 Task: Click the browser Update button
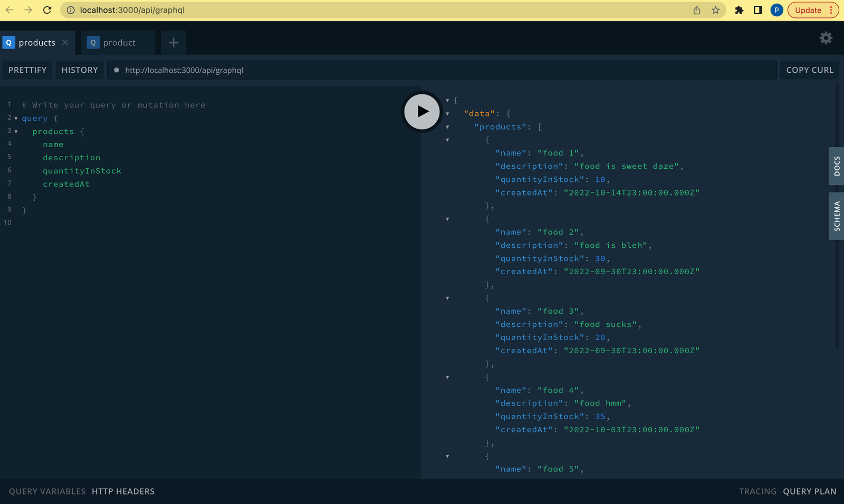(813, 10)
